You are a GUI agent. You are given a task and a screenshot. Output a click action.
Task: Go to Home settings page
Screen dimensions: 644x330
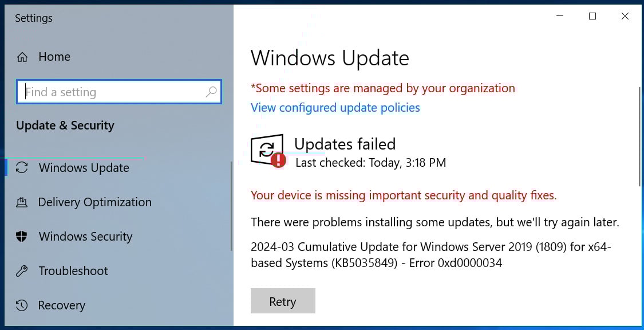(x=54, y=57)
